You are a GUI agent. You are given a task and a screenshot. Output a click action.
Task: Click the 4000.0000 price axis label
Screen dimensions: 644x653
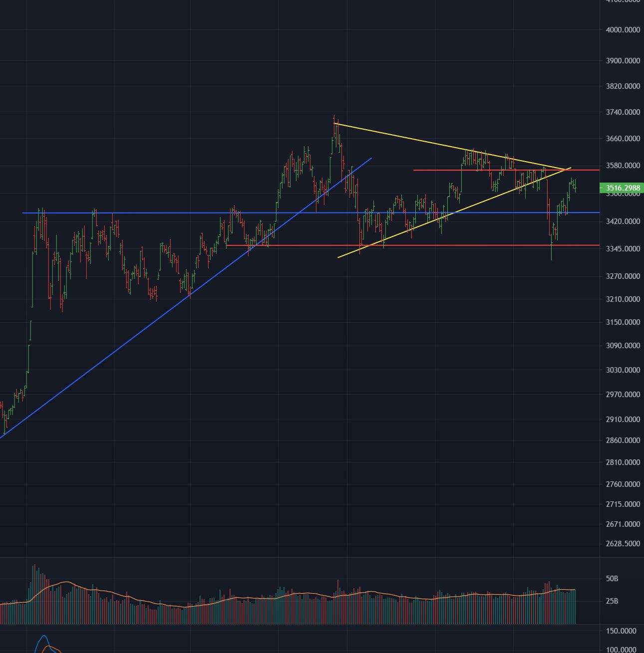tap(623, 30)
